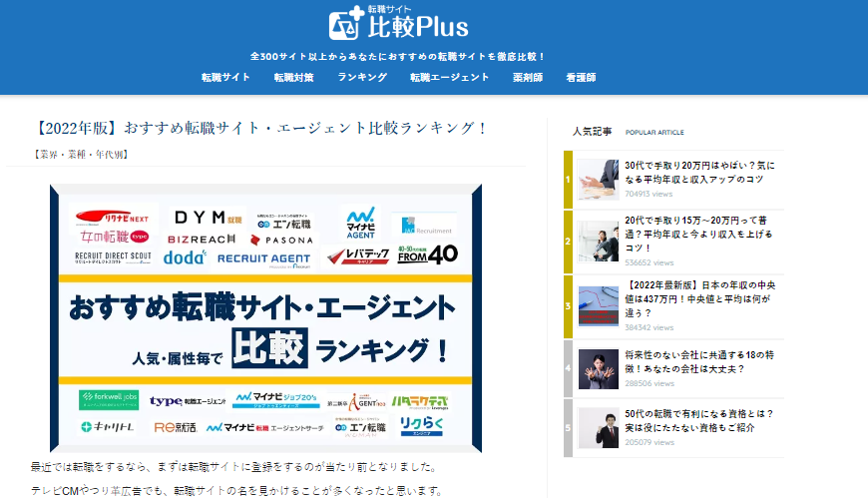Click the エン転職 WOMAN logo
The height and width of the screenshot is (498, 868).
click(360, 429)
